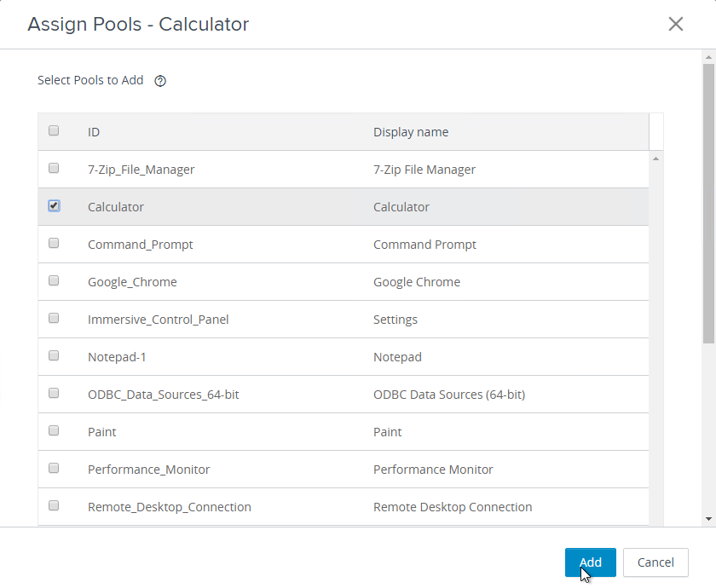Check the 7-Zip_File_Manager checkbox

(x=54, y=168)
